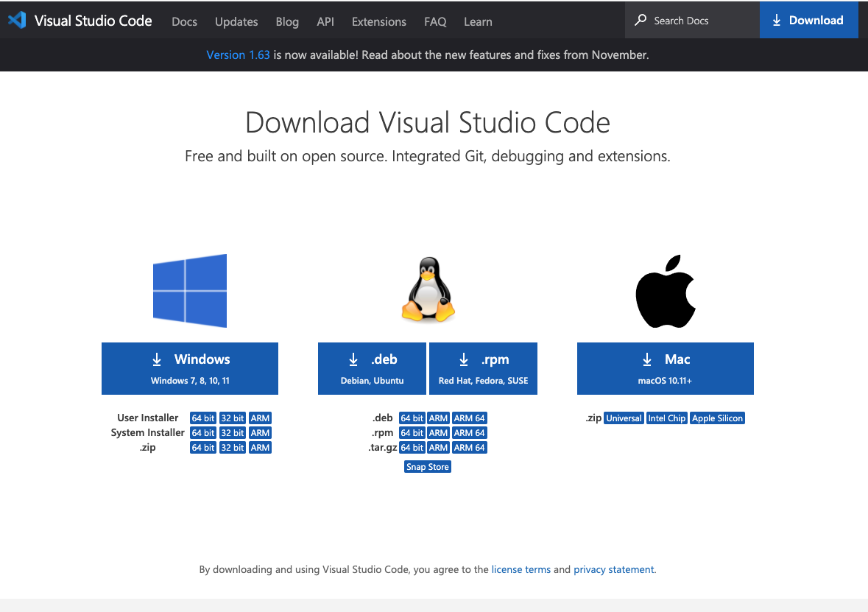Open the license terms link
Viewport: 868px width, 612px height.
(521, 569)
